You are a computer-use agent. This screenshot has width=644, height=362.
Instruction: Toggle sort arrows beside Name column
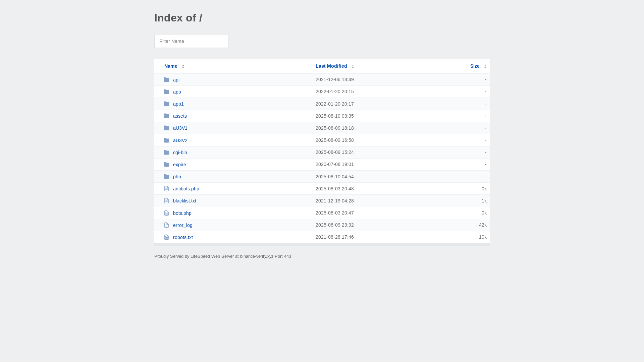click(x=183, y=66)
